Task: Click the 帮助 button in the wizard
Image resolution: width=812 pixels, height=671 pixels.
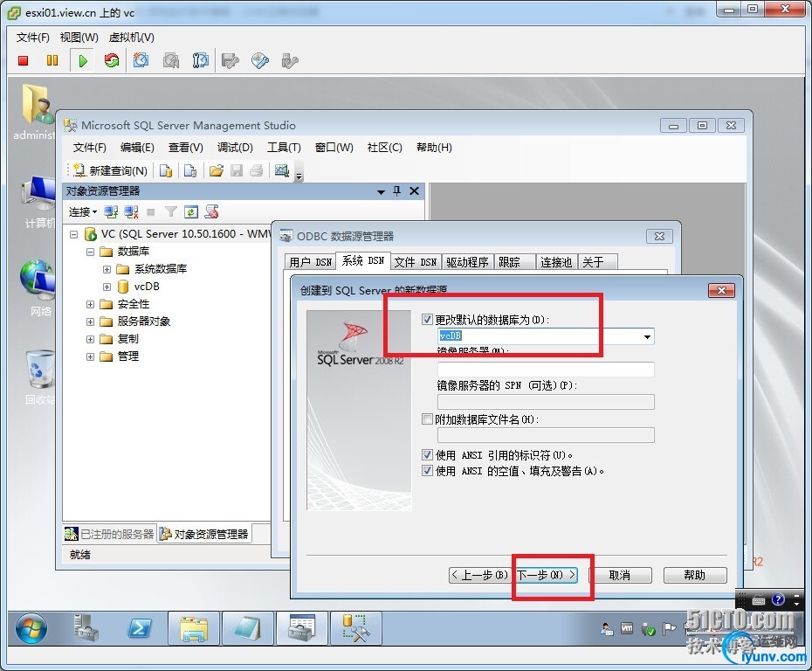Action: coord(695,575)
